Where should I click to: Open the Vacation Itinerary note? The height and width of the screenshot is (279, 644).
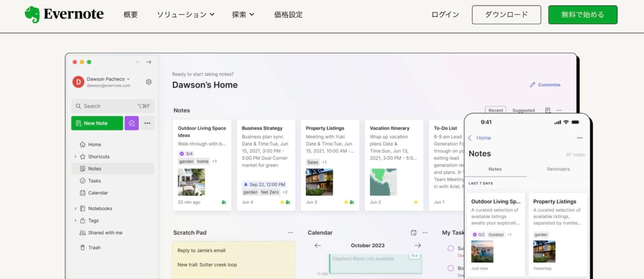click(x=394, y=165)
